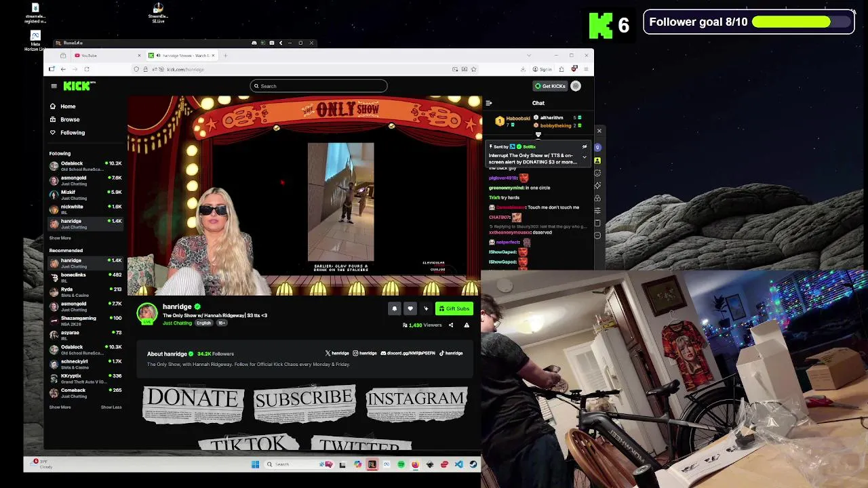Image resolution: width=868 pixels, height=488 pixels.
Task: Expand Show more under Recommended list
Action: 60,407
